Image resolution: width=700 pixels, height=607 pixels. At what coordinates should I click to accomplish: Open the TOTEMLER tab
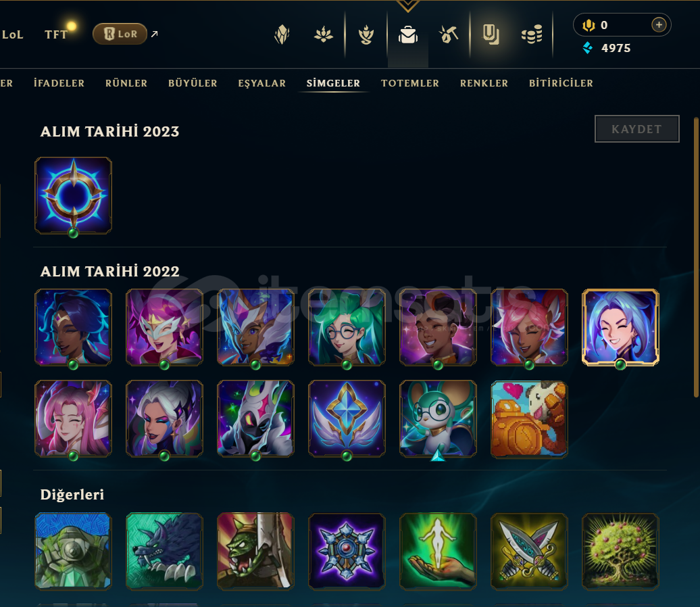point(410,83)
